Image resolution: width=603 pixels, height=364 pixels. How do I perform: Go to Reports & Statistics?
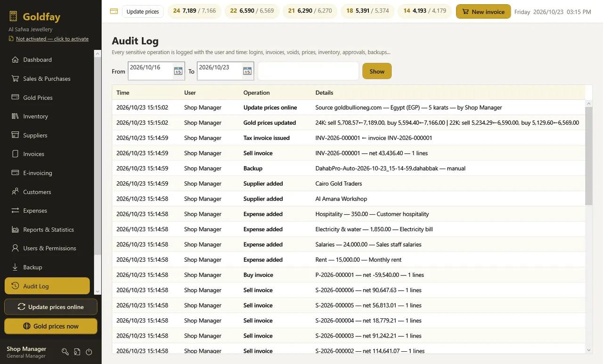point(47,229)
